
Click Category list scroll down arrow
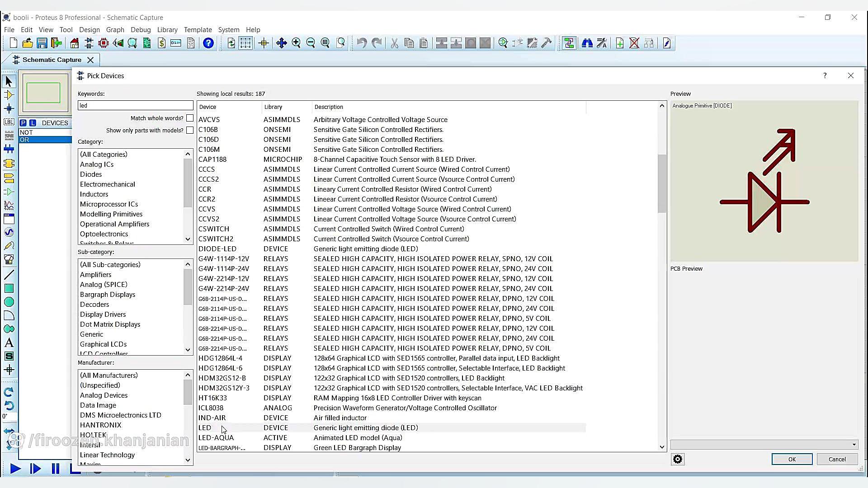188,239
